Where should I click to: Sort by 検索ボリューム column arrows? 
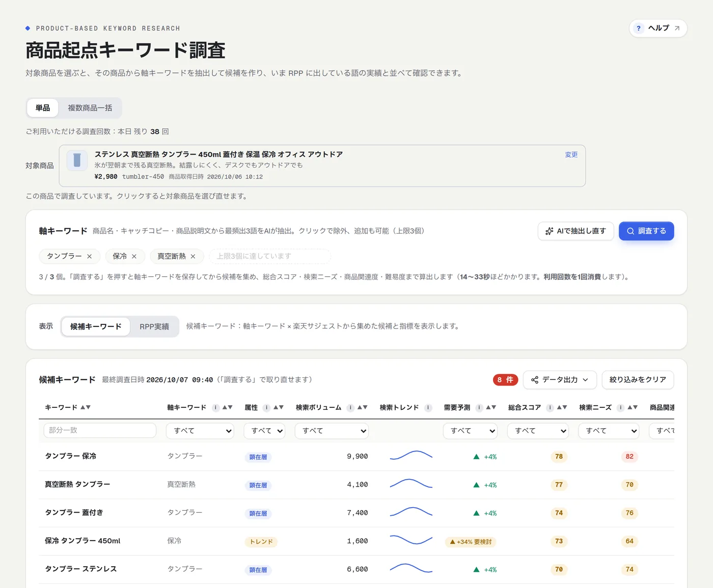point(363,407)
